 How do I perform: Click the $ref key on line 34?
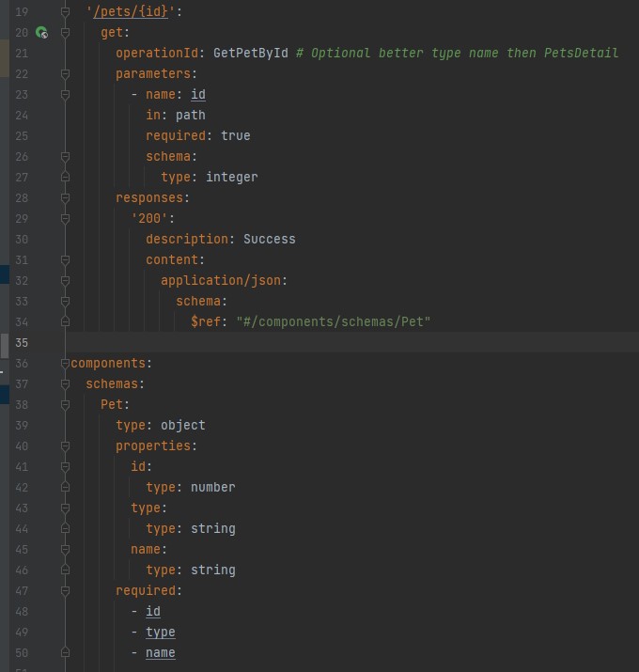(x=205, y=321)
